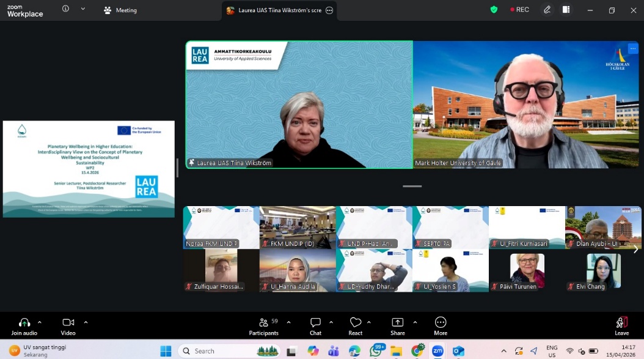
Task: Switch to the Meeting tab
Action: click(x=120, y=10)
